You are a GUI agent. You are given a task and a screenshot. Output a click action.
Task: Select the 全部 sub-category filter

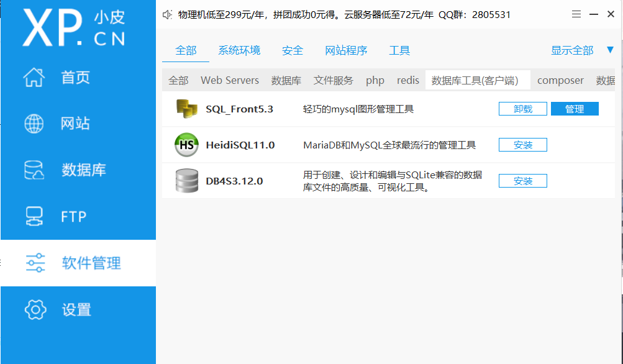[178, 80]
